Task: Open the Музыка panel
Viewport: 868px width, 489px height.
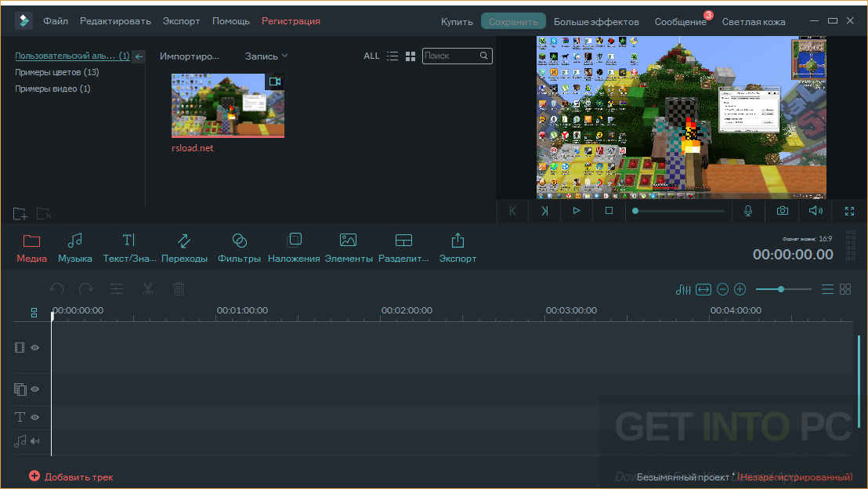Action: click(x=75, y=247)
